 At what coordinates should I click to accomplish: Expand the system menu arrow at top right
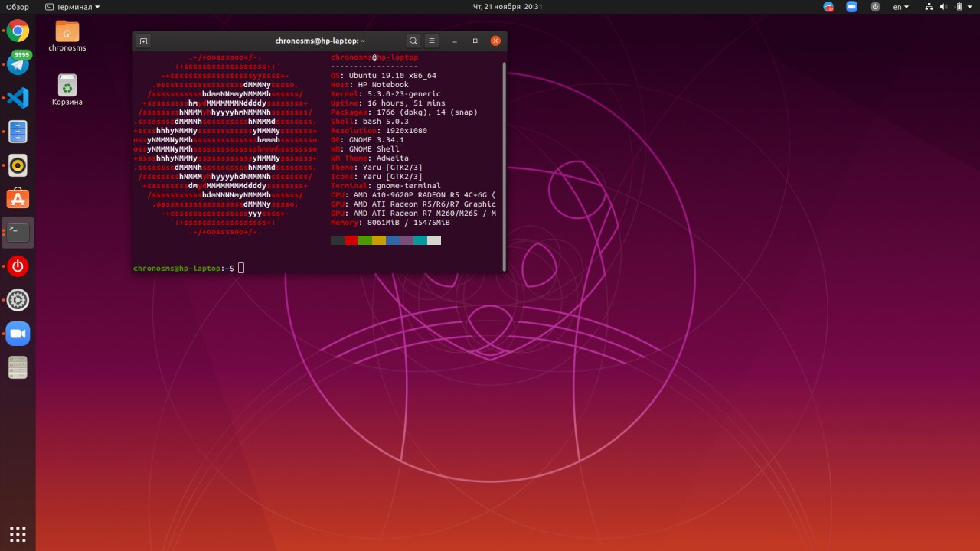click(969, 6)
